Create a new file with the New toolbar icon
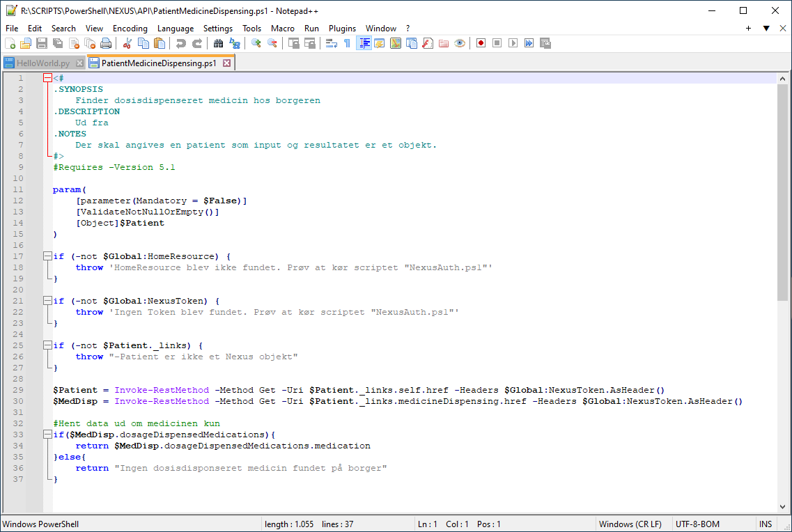The width and height of the screenshot is (792, 532). [x=10, y=43]
